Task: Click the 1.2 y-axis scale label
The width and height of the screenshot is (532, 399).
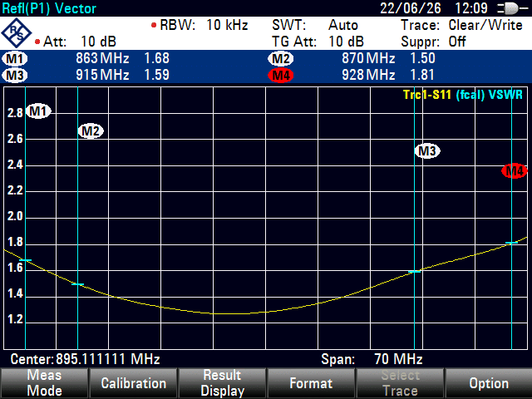Action: [x=15, y=319]
